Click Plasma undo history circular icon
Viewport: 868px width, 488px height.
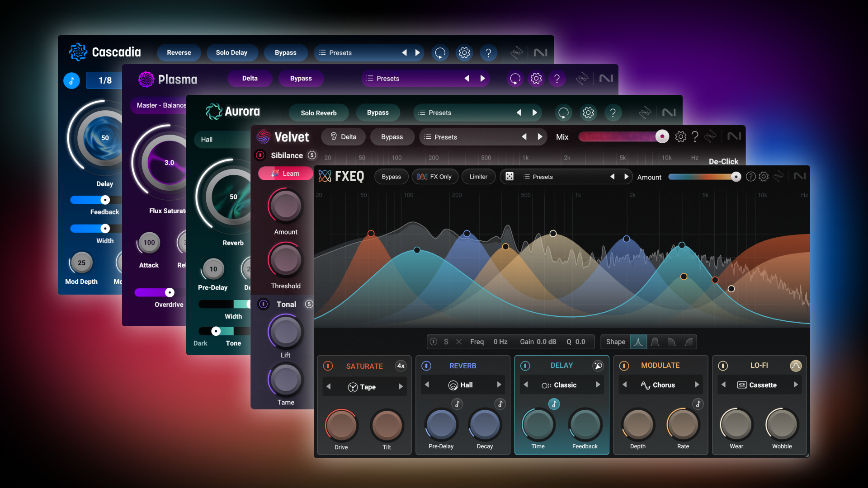(515, 79)
